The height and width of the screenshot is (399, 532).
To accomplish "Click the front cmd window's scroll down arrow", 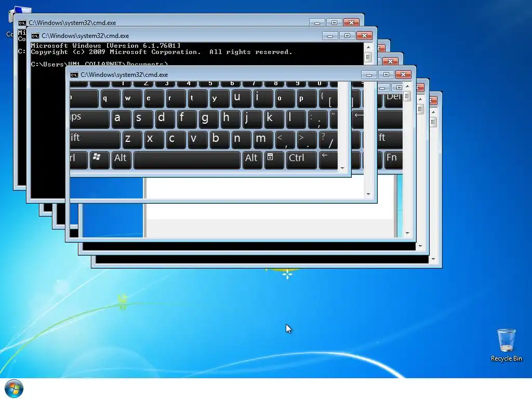I will tap(407, 233).
